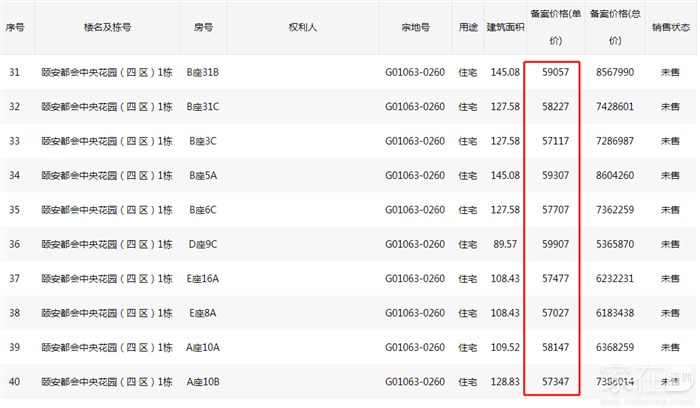Viewport: 700px width, 408px height.
Task: Click the 楼名及栋号 column header
Action: tap(107, 29)
